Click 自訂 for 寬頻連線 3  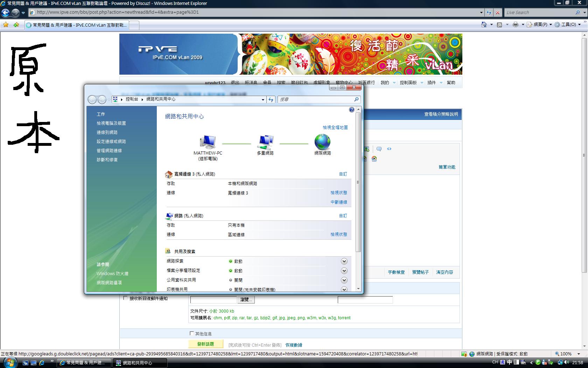343,174
